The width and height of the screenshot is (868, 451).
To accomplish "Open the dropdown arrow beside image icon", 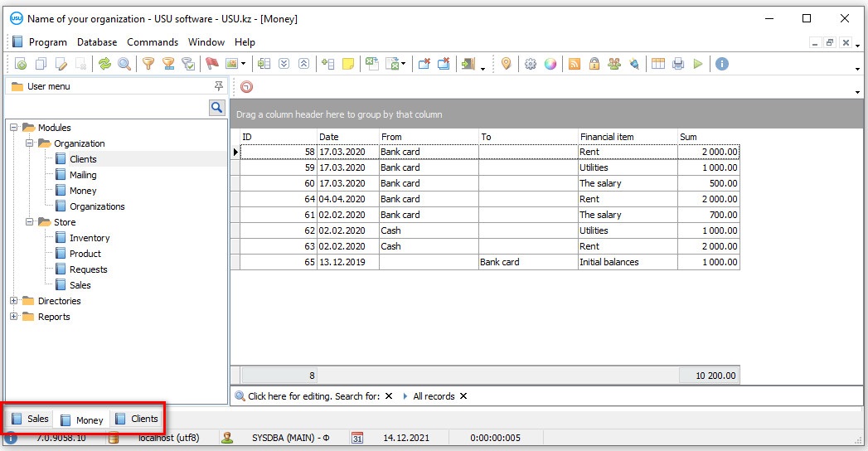I will click(x=243, y=64).
